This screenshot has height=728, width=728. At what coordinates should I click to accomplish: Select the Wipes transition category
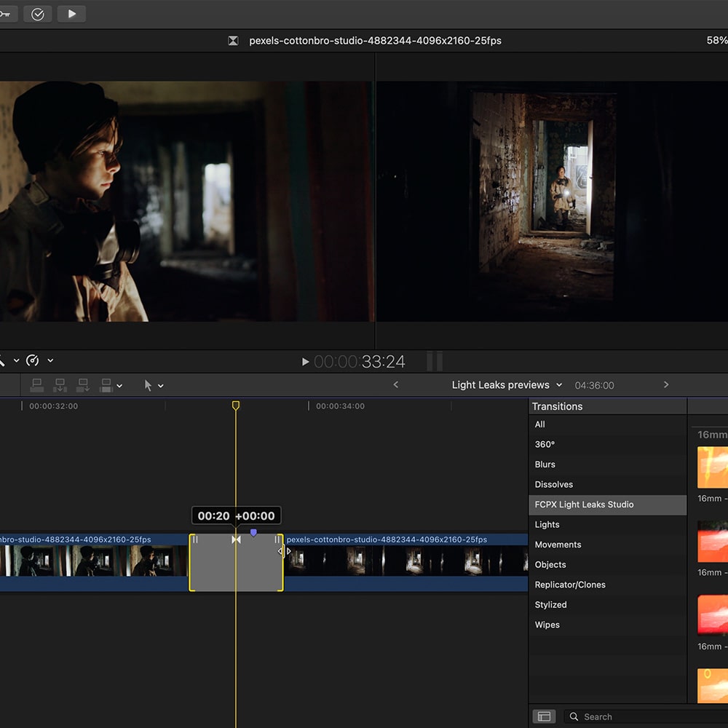(x=547, y=625)
